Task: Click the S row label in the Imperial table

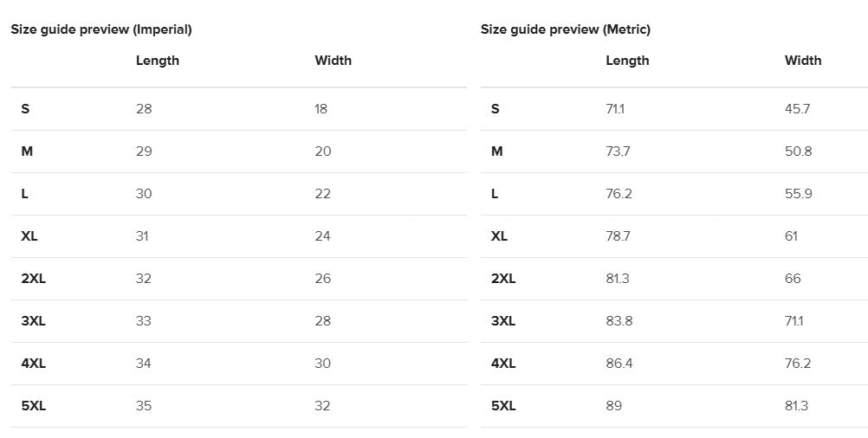Action: pyautogui.click(x=25, y=109)
